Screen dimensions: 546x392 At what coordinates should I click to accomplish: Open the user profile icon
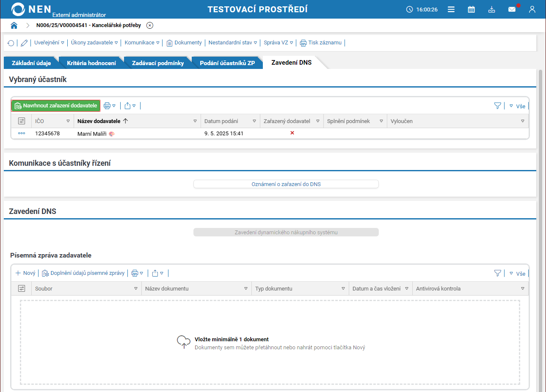[x=532, y=9]
